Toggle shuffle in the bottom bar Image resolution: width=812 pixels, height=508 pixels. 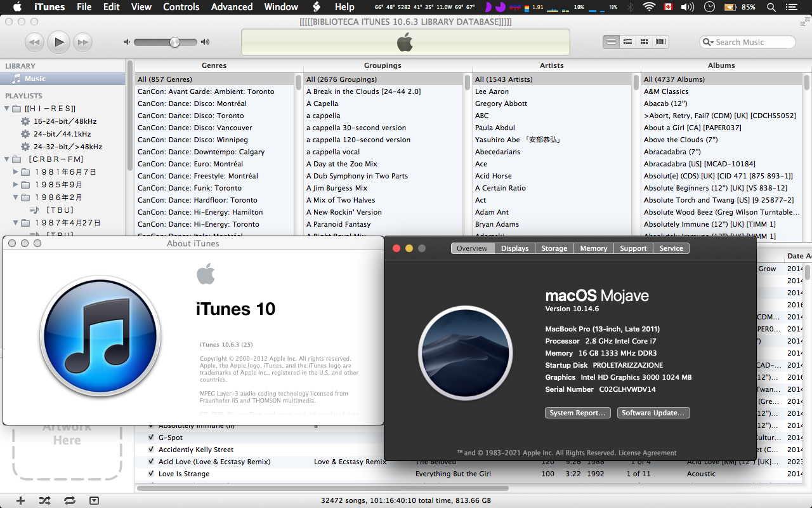[44, 500]
